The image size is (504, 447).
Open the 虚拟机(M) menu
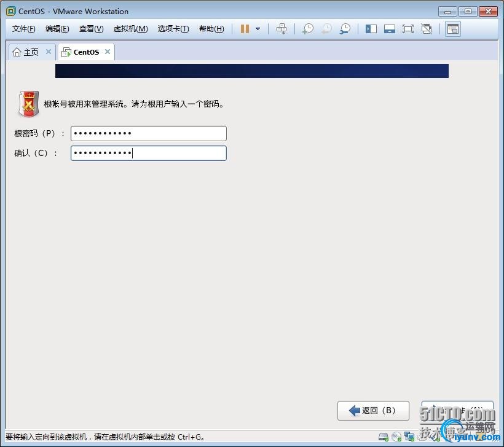(130, 29)
